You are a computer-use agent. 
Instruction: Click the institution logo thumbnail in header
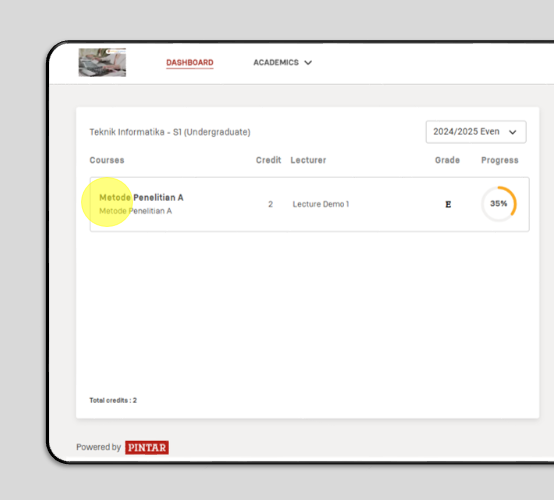pos(102,63)
